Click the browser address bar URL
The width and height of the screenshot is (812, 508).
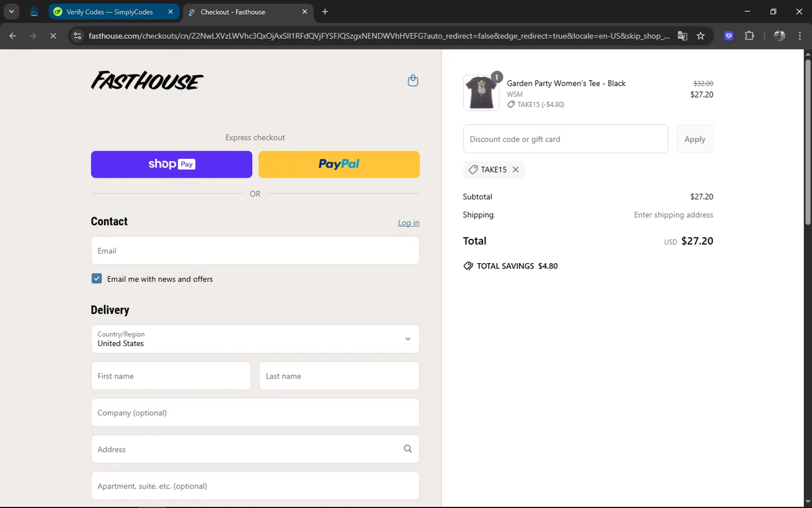pyautogui.click(x=379, y=36)
